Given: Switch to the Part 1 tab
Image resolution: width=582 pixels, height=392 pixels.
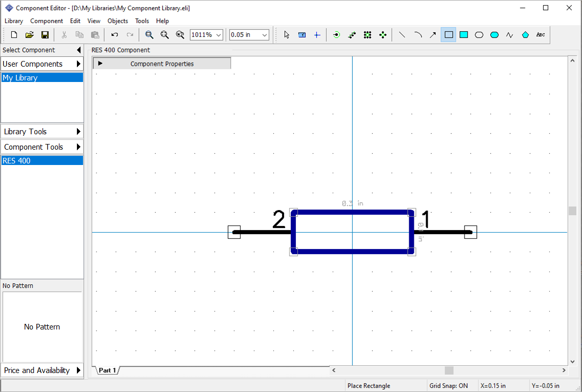Looking at the screenshot, I should (107, 370).
